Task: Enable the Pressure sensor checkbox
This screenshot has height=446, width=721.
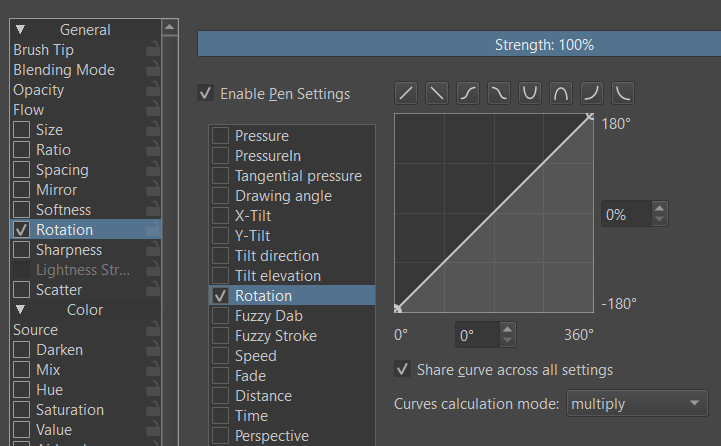Action: tap(220, 136)
